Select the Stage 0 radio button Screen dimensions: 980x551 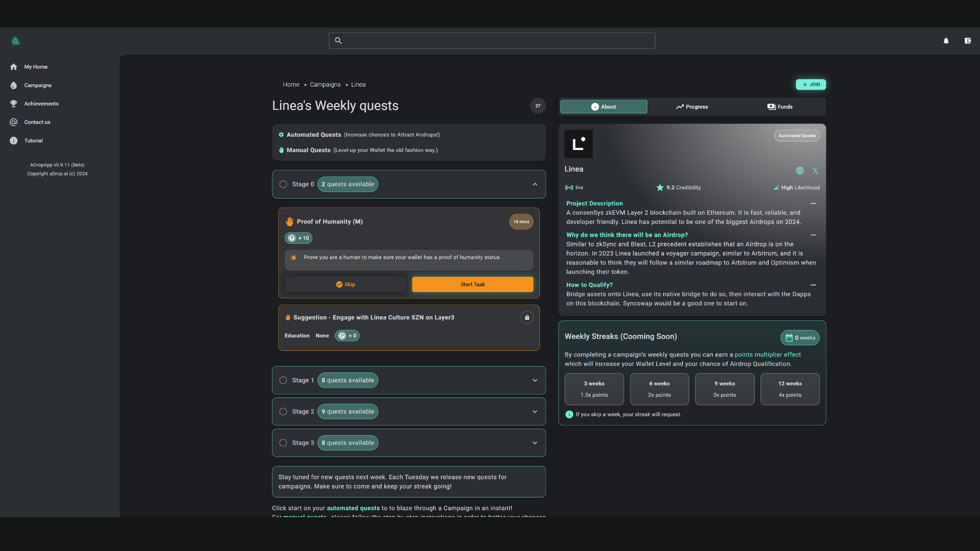click(x=283, y=184)
